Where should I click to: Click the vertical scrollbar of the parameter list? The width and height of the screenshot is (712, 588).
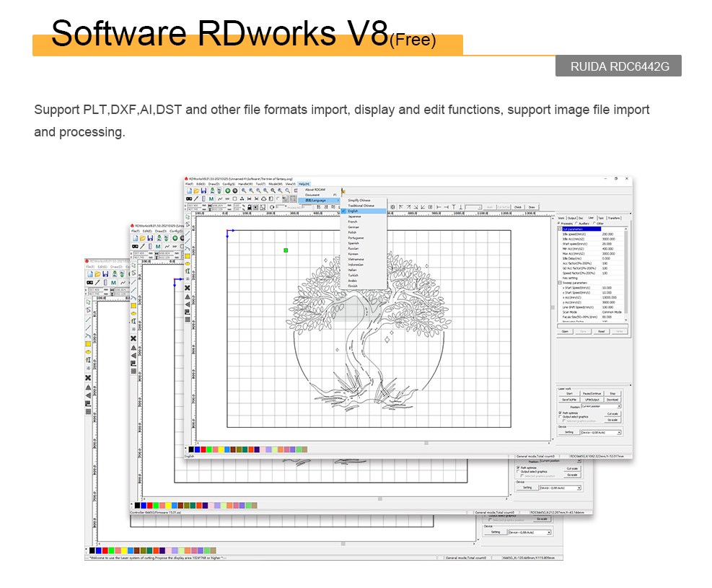626,273
